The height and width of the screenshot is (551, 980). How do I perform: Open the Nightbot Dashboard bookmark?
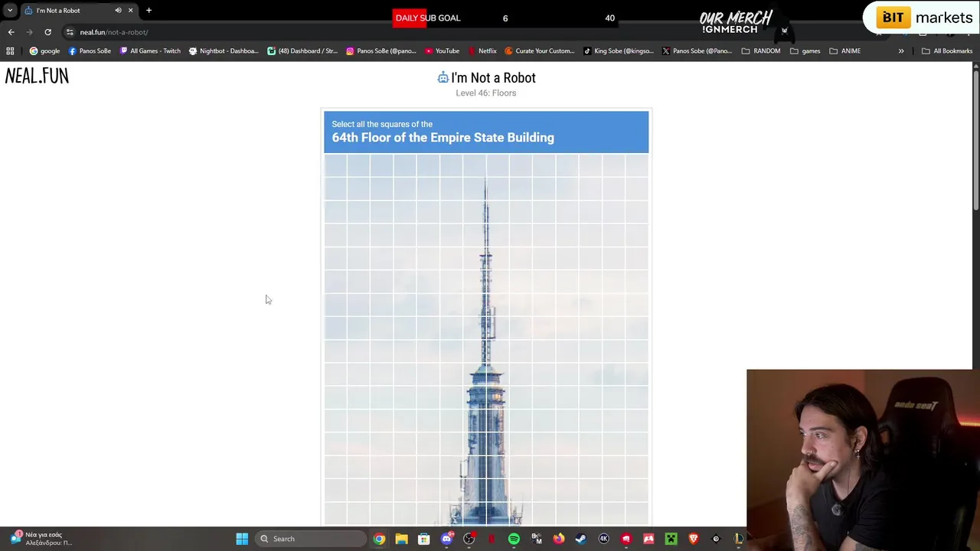pos(224,51)
